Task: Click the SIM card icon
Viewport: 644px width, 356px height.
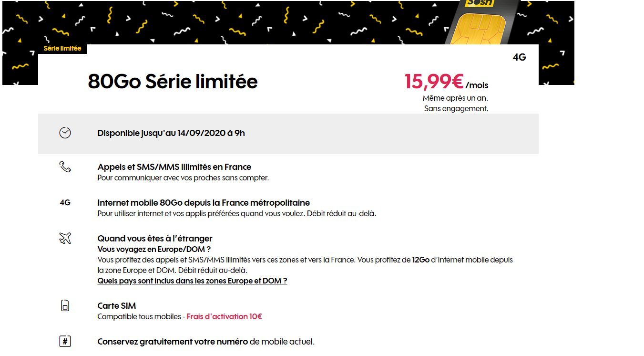Action: pos(65,305)
